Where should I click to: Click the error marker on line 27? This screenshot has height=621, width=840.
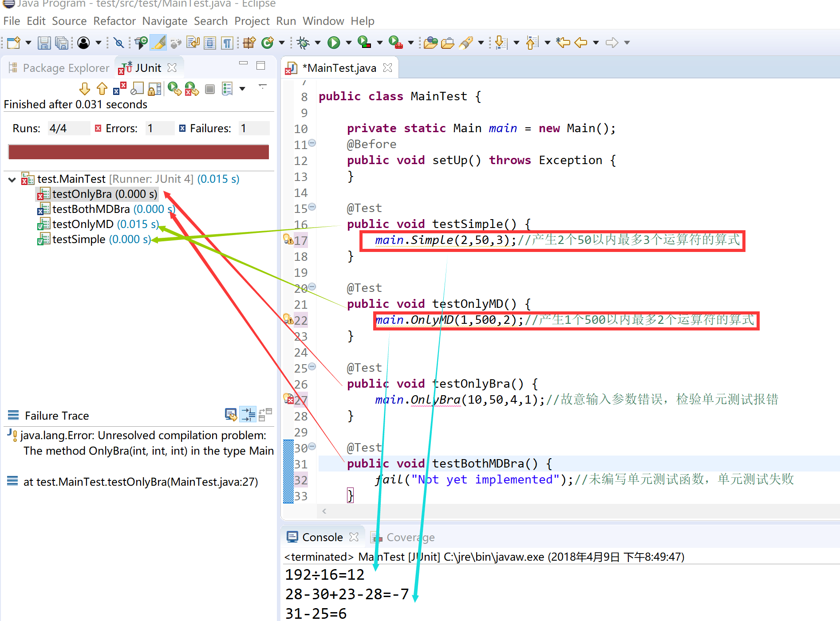click(x=288, y=399)
